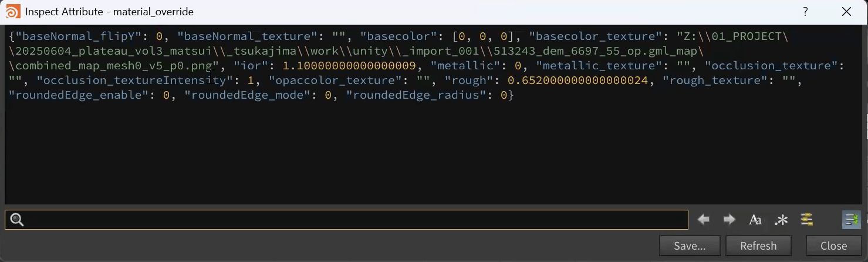Open search options sliders icon
This screenshot has width=868, height=262.
pyautogui.click(x=807, y=220)
